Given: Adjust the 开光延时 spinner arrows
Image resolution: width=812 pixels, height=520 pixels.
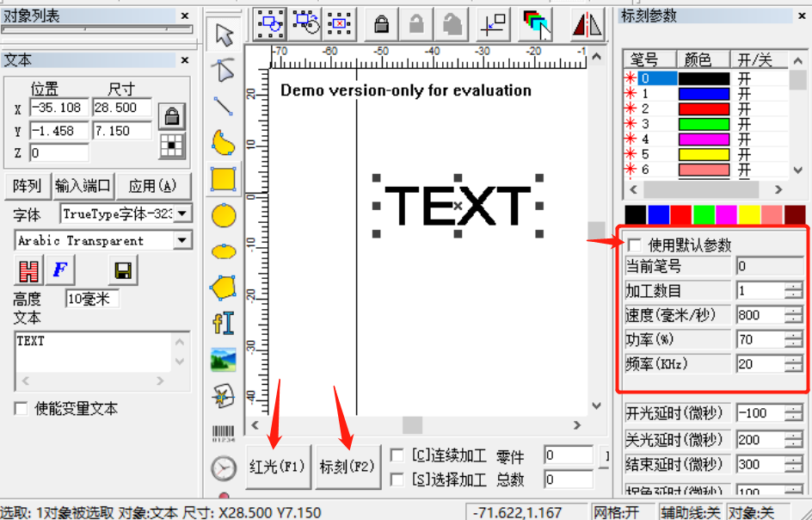Looking at the screenshot, I should point(793,413).
